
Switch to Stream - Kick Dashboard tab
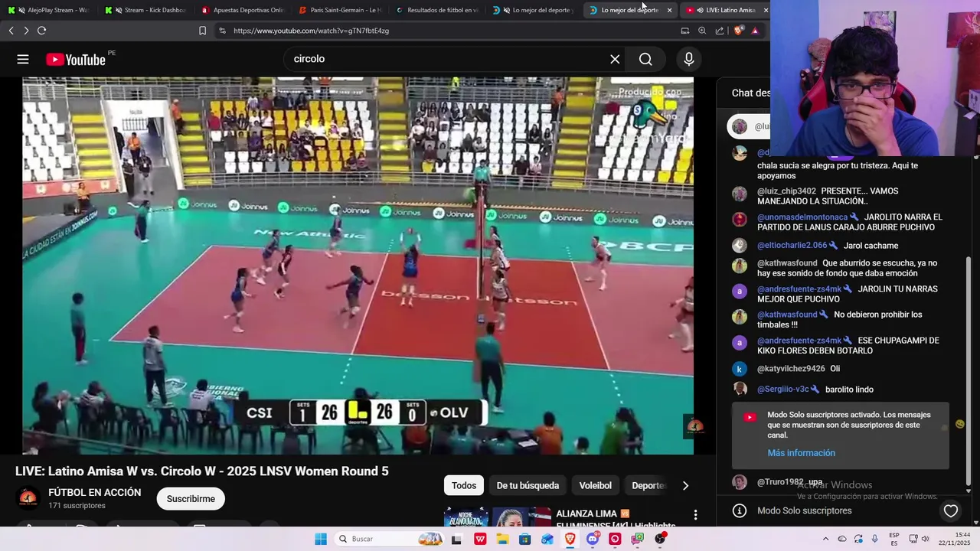(147, 10)
